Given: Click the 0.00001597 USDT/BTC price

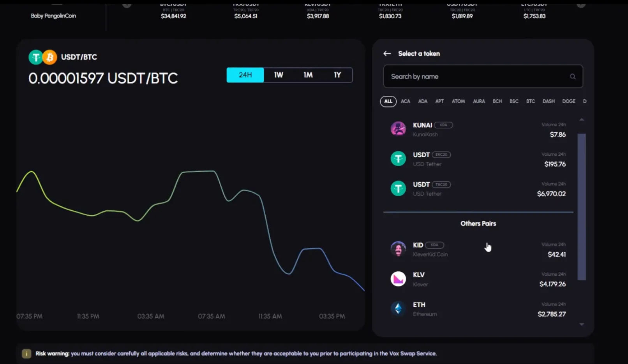Looking at the screenshot, I should [x=103, y=79].
